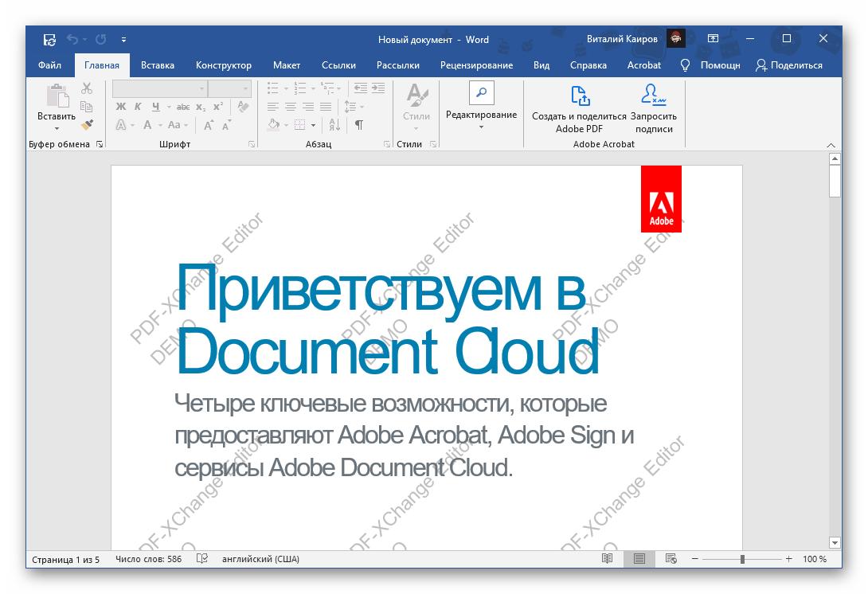This screenshot has height=594, width=868.
Task: Click the word count Число слов: 586
Action: pos(148,559)
